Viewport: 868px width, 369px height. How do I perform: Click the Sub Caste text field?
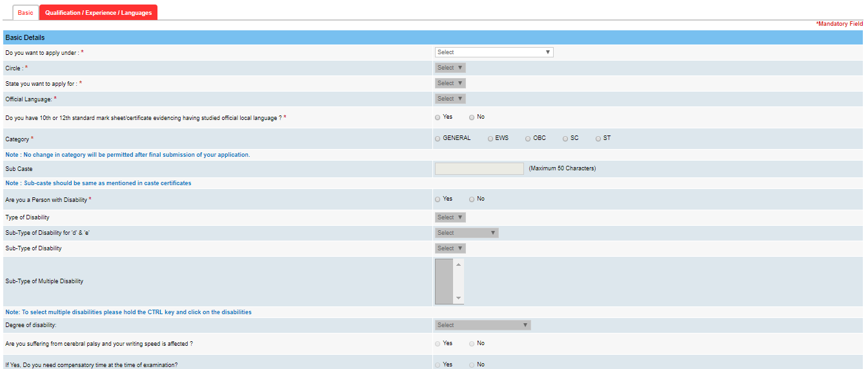click(x=479, y=168)
